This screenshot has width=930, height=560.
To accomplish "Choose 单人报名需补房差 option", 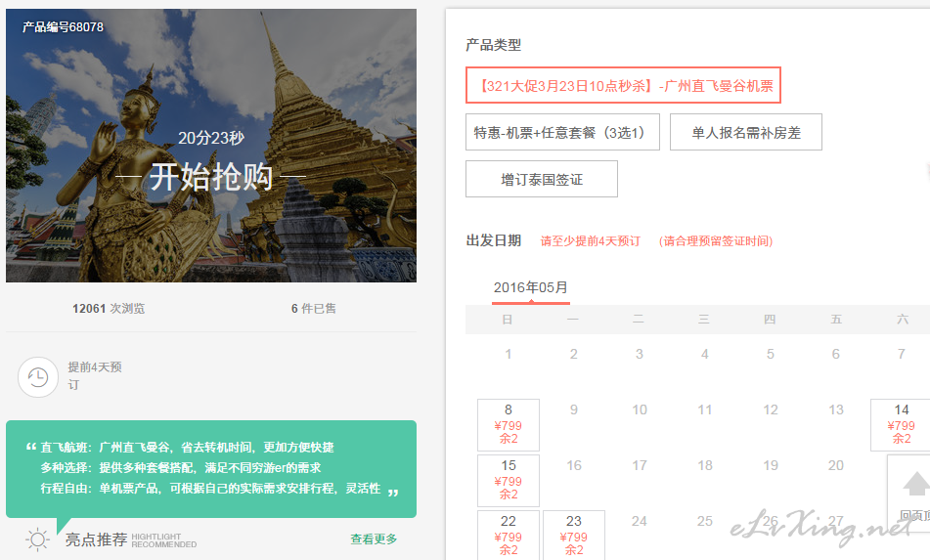I will pos(745,132).
